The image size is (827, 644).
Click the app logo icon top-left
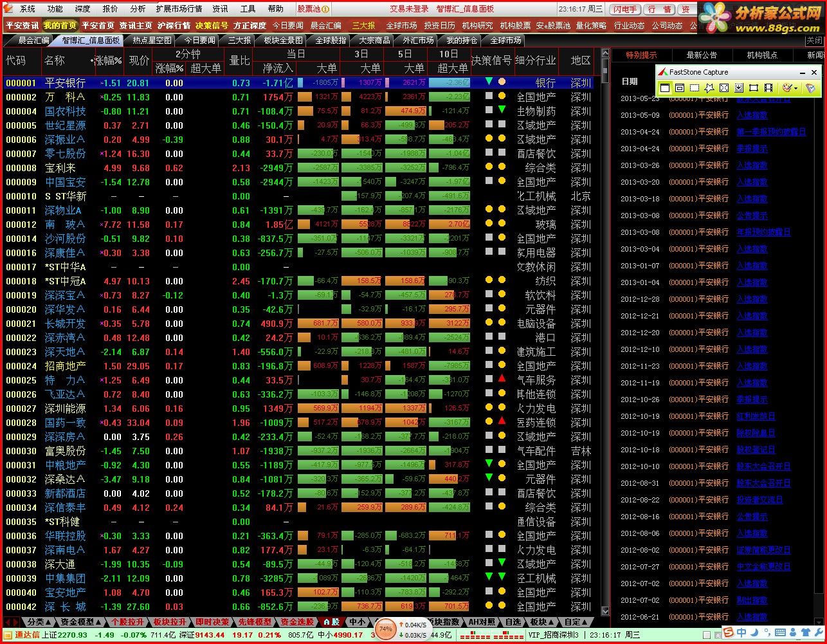[9, 8]
